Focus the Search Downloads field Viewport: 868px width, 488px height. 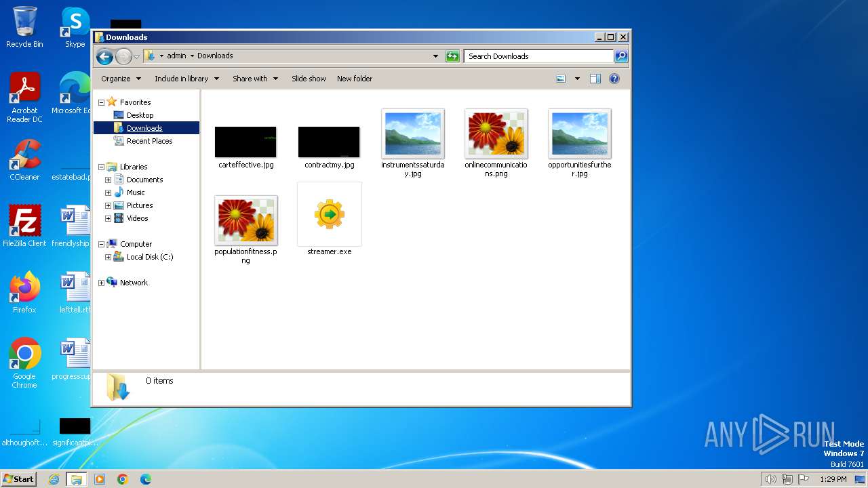coord(539,56)
